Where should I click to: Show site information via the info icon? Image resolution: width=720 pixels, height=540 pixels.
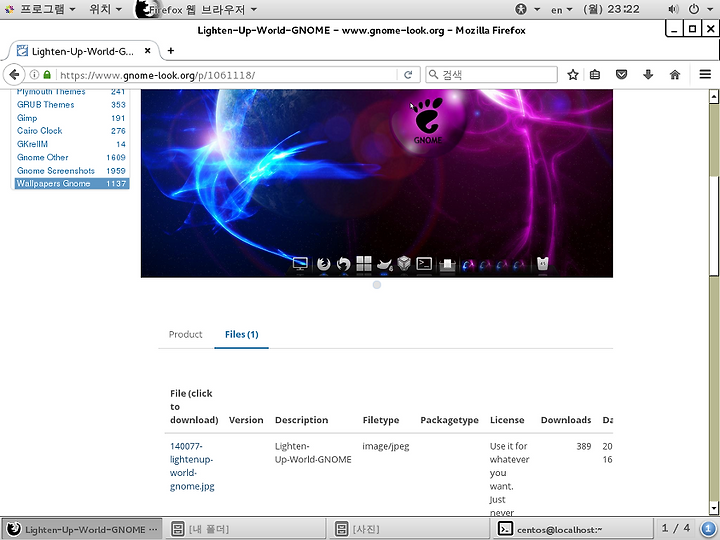point(34,74)
